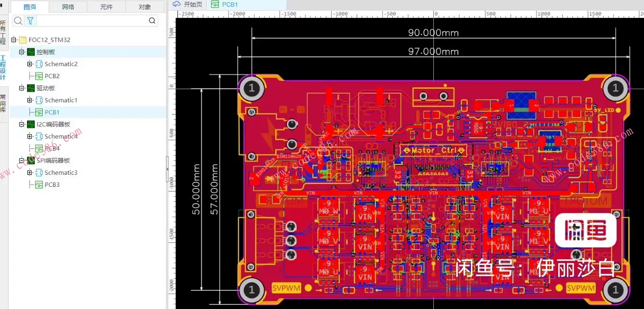
Task: Click the FOC12_STM32 folder icon
Action: [x=23, y=40]
